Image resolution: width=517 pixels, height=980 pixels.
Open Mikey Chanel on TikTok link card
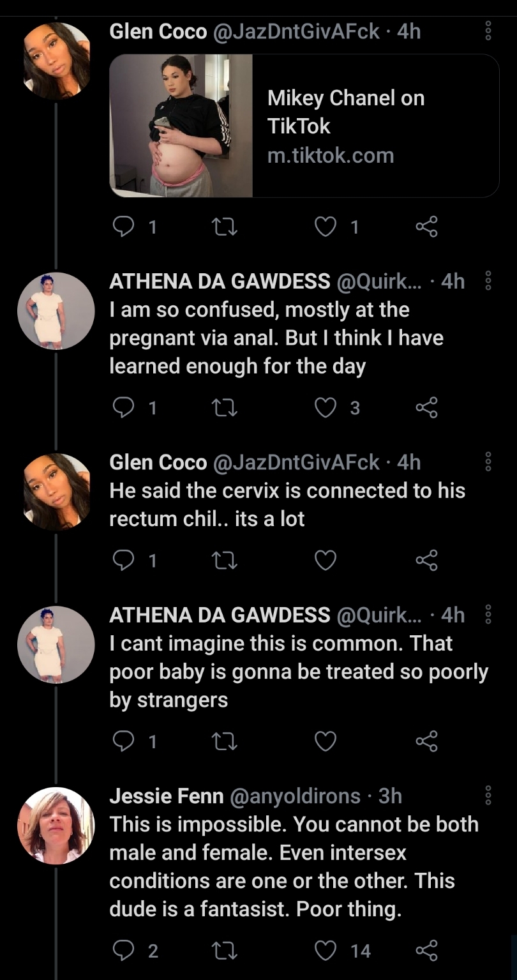point(304,126)
